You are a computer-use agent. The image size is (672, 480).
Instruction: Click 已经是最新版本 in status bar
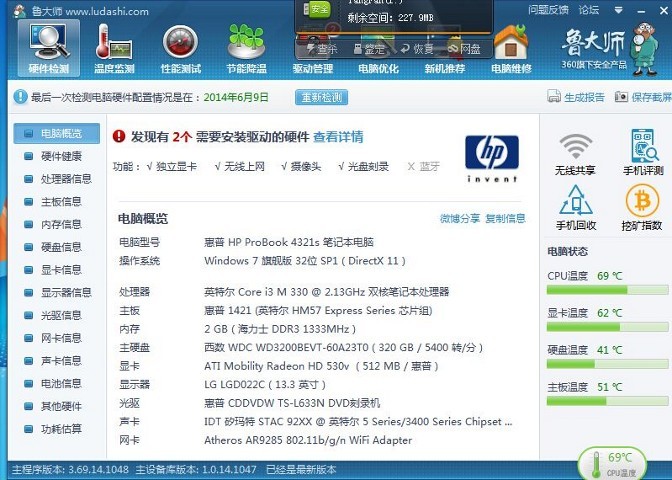coord(301,470)
